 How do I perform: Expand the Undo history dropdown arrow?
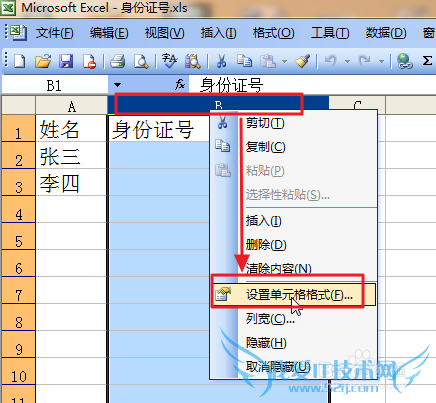347,61
